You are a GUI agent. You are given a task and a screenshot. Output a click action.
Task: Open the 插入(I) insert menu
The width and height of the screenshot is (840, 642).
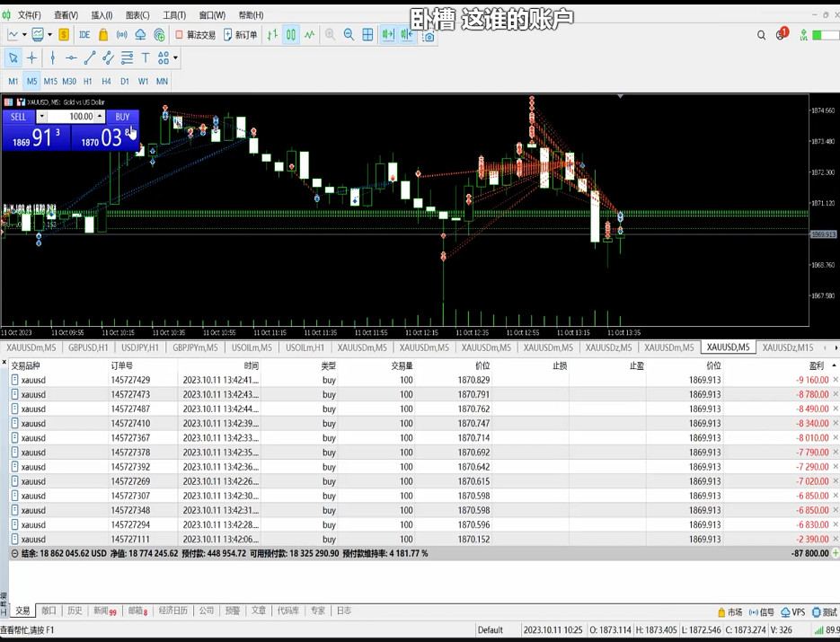102,15
